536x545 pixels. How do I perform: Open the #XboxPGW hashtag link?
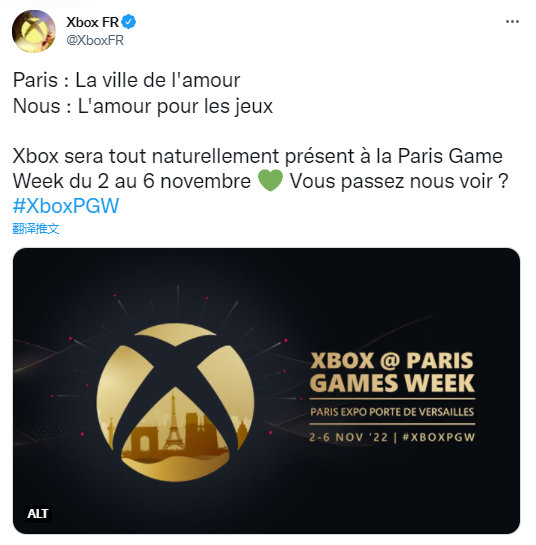click(66, 205)
